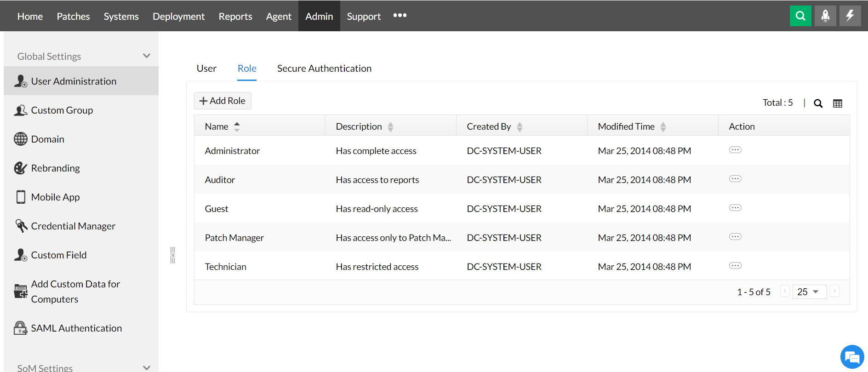Click the lightning bolt icon
The width and height of the screenshot is (868, 372).
pyautogui.click(x=850, y=16)
